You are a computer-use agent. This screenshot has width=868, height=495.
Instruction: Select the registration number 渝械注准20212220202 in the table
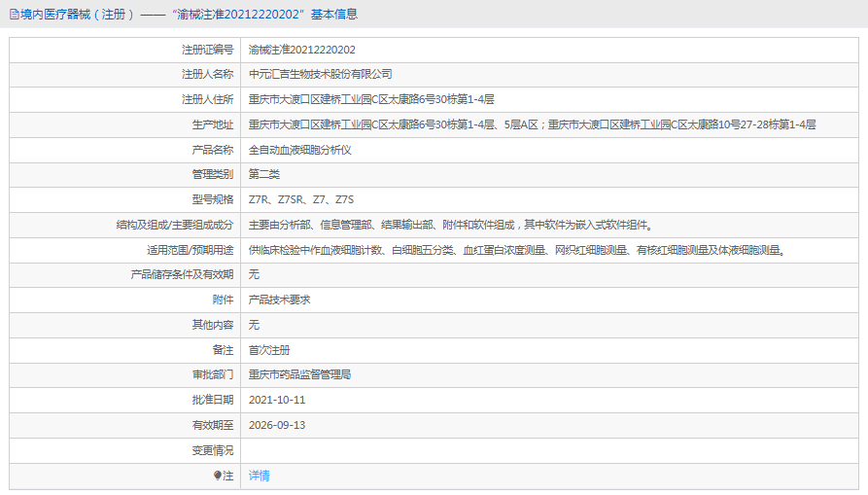[x=301, y=50]
